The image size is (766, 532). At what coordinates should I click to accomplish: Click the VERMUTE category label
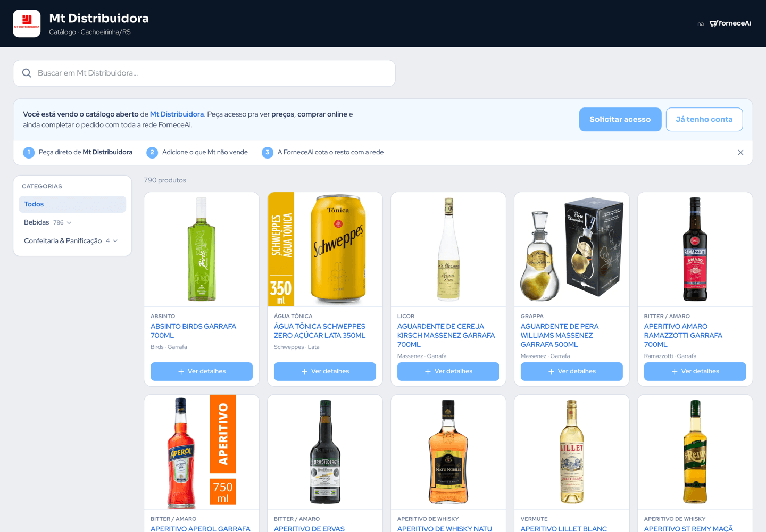point(534,519)
